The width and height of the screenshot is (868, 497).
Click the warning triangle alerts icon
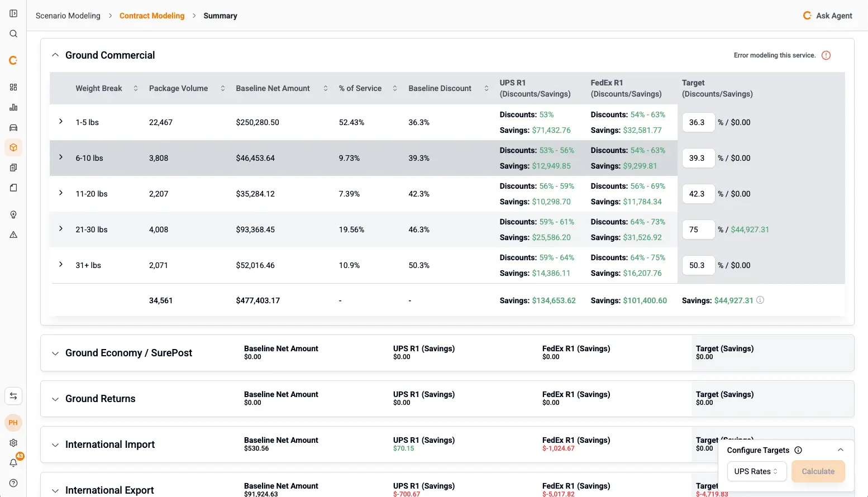[x=13, y=235]
